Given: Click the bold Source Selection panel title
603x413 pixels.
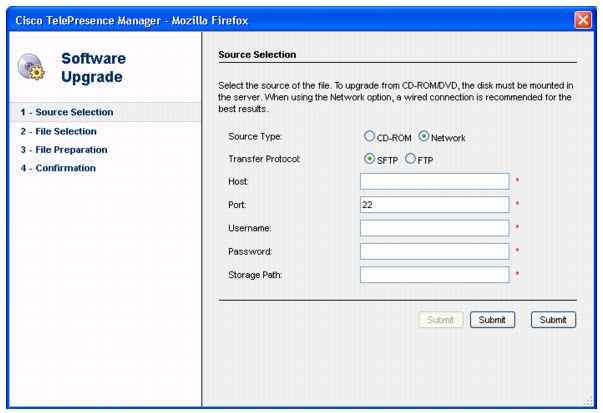Looking at the screenshot, I should 257,55.
